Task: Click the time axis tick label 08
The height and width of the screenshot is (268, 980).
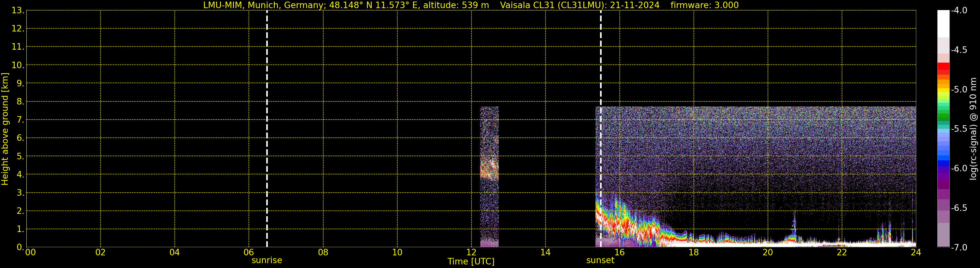Action: [323, 252]
